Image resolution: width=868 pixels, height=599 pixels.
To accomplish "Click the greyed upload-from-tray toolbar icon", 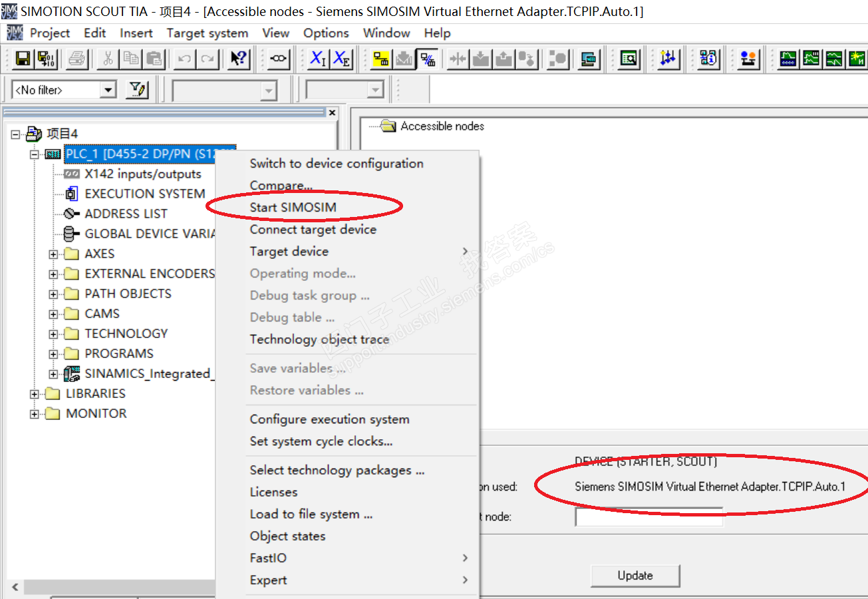I will (504, 59).
